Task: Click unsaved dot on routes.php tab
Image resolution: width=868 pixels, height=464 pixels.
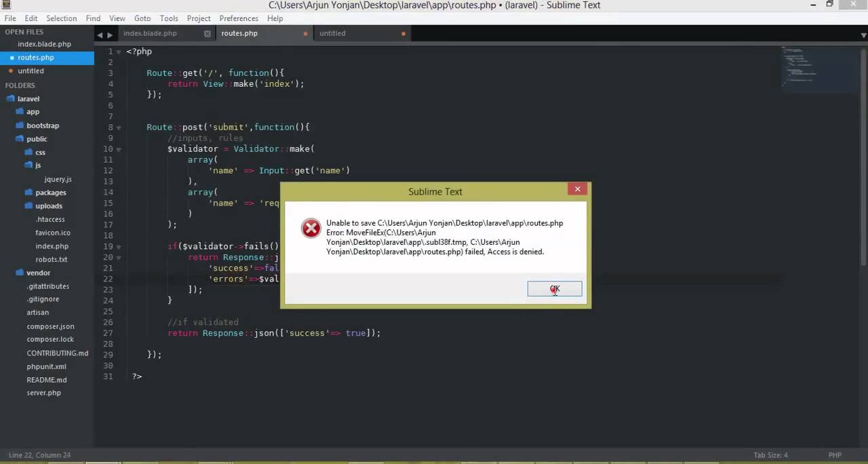Action: [x=305, y=33]
